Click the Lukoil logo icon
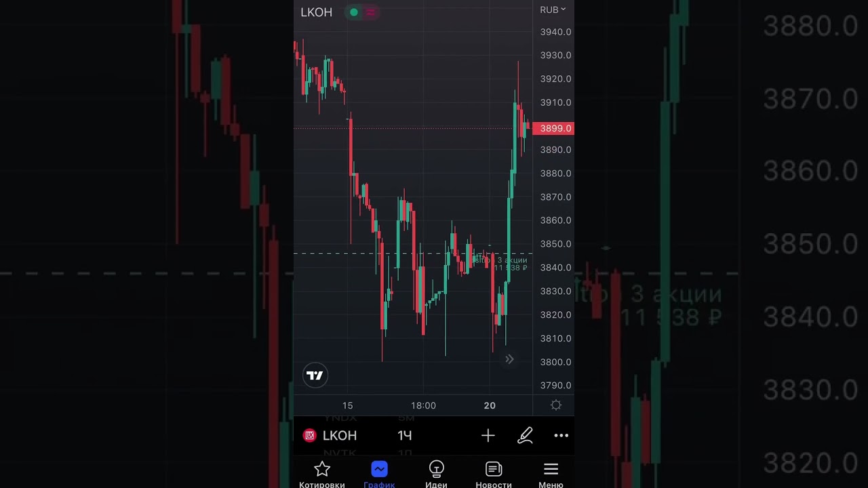The image size is (868, 488). (x=310, y=435)
